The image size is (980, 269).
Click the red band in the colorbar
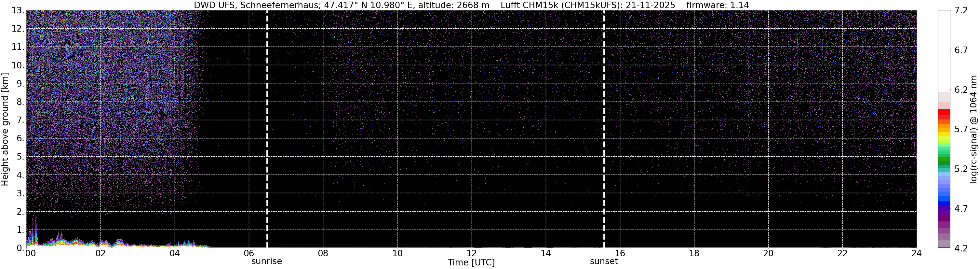pyautogui.click(x=944, y=114)
